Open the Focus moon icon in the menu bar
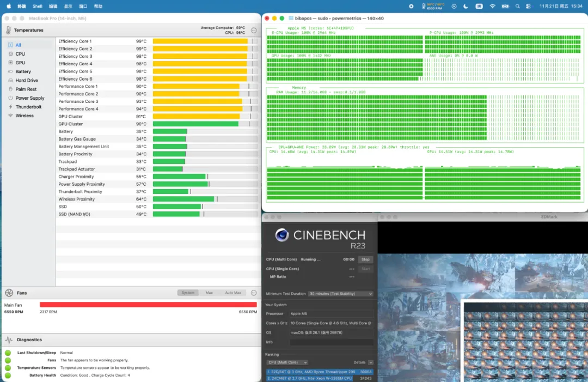The width and height of the screenshot is (588, 382). click(x=465, y=6)
